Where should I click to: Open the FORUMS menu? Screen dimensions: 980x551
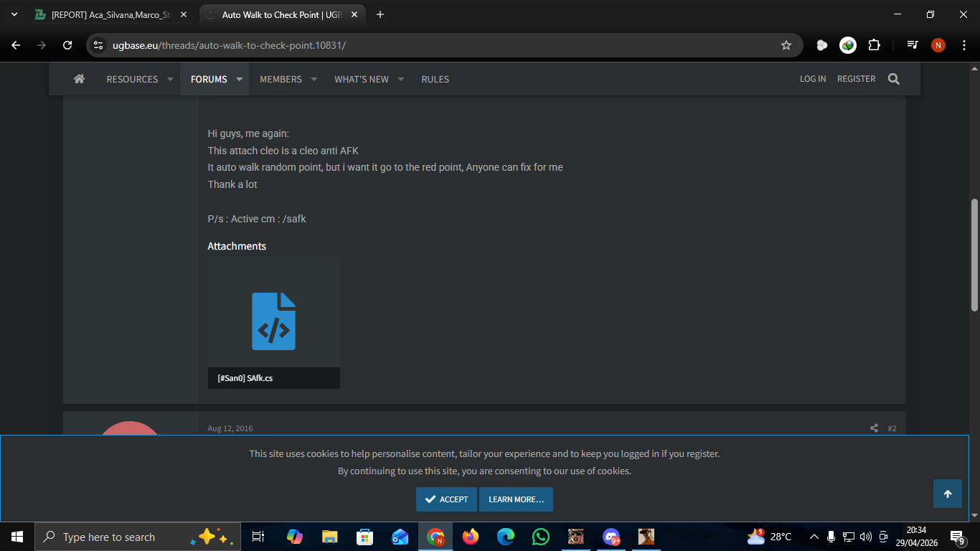(x=209, y=79)
